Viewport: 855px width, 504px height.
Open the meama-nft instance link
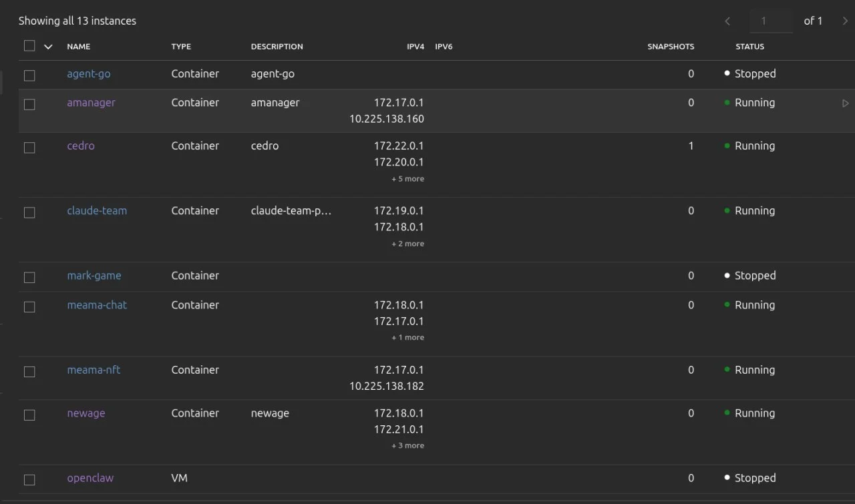click(x=94, y=370)
